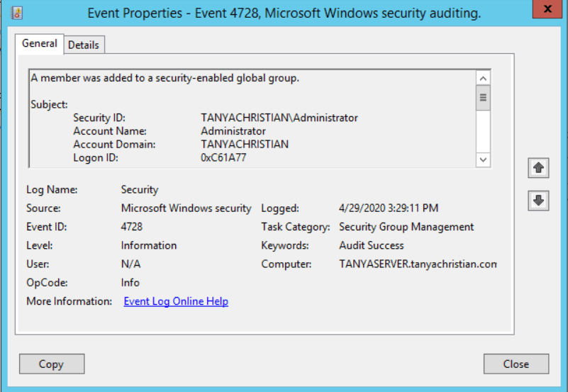
Task: Select the General tab
Action: [40, 43]
